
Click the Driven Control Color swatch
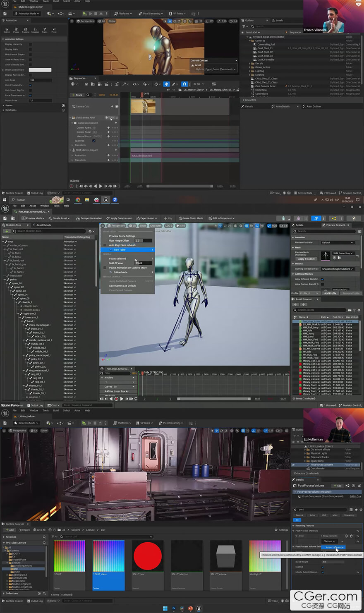point(40,70)
